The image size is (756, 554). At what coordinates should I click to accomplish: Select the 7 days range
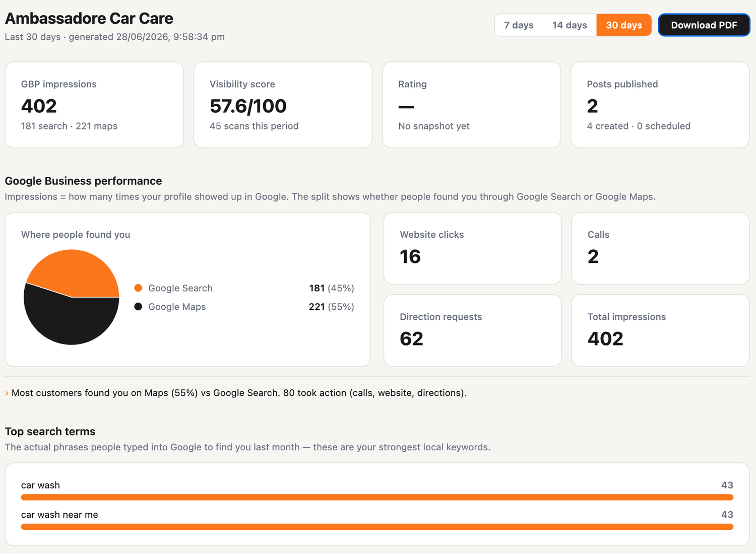519,25
